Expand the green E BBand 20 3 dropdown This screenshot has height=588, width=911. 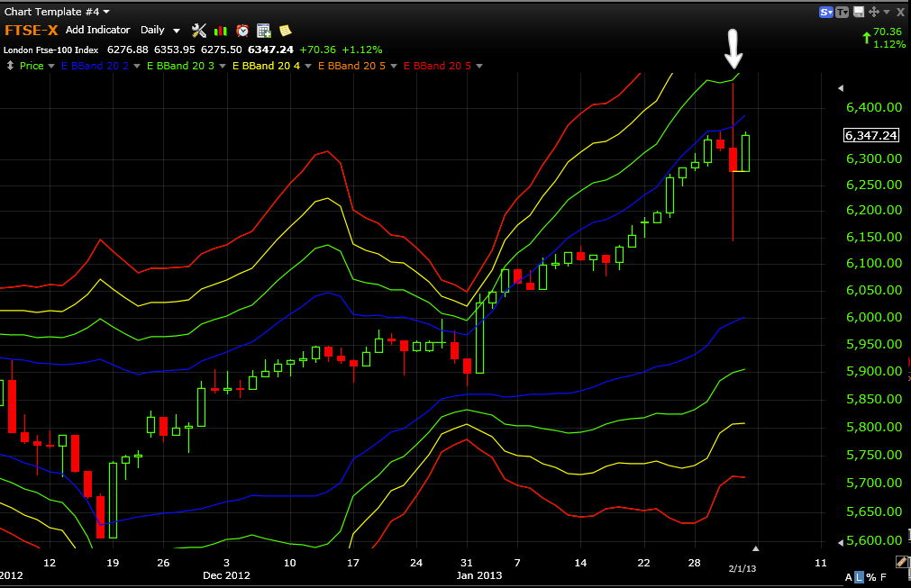tap(222, 66)
